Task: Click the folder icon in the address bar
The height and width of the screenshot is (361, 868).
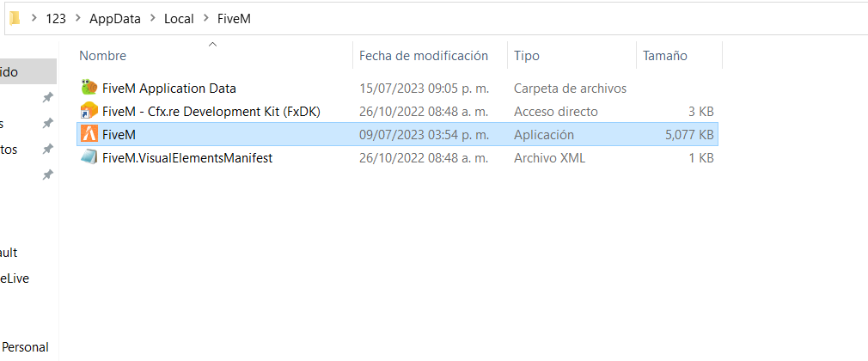Action: click(15, 17)
